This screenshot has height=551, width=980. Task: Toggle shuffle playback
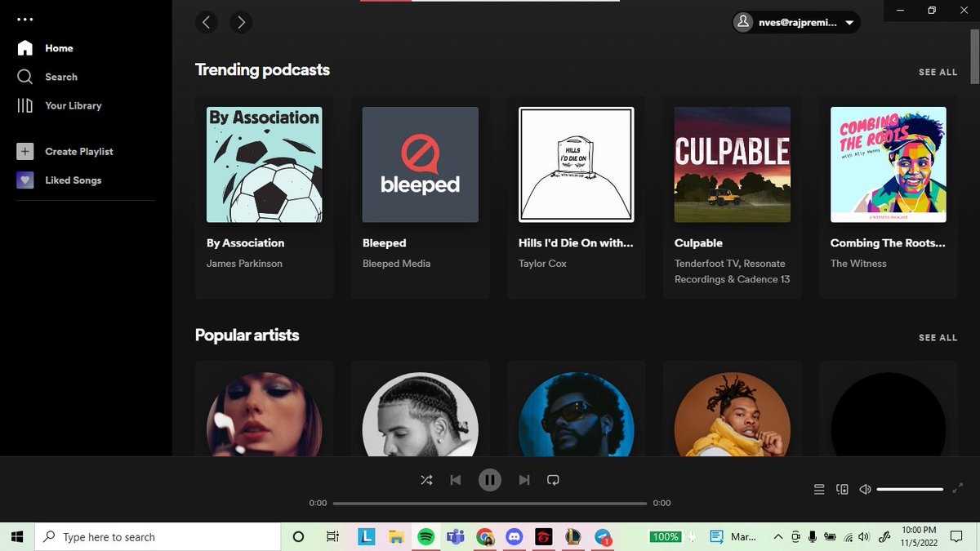[426, 480]
